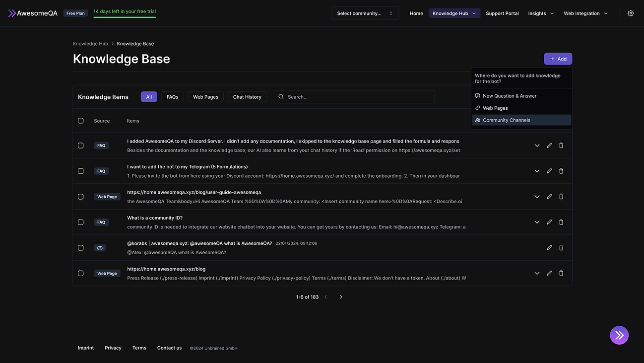Image resolution: width=644 pixels, height=363 pixels.
Task: Open the Contact us footer link
Action: pyautogui.click(x=169, y=348)
